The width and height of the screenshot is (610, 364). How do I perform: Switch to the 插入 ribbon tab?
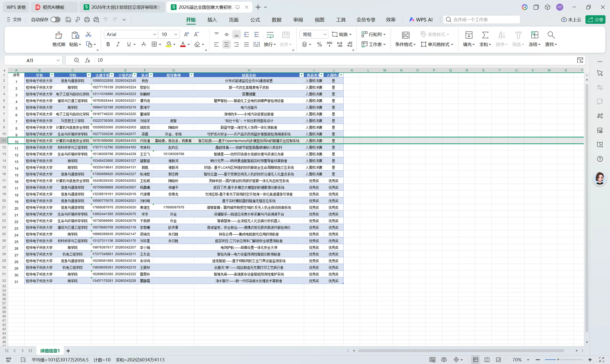(x=212, y=20)
